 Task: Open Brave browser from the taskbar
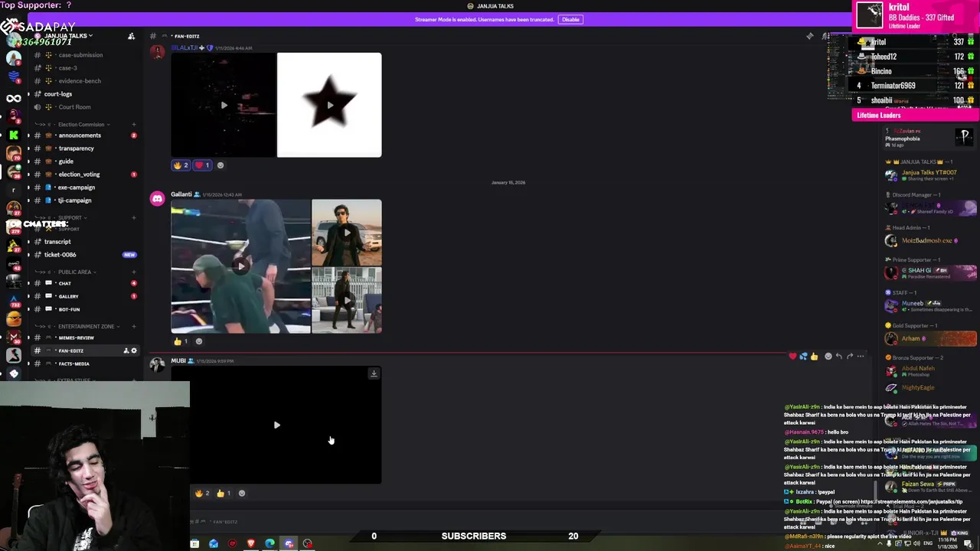251,543
